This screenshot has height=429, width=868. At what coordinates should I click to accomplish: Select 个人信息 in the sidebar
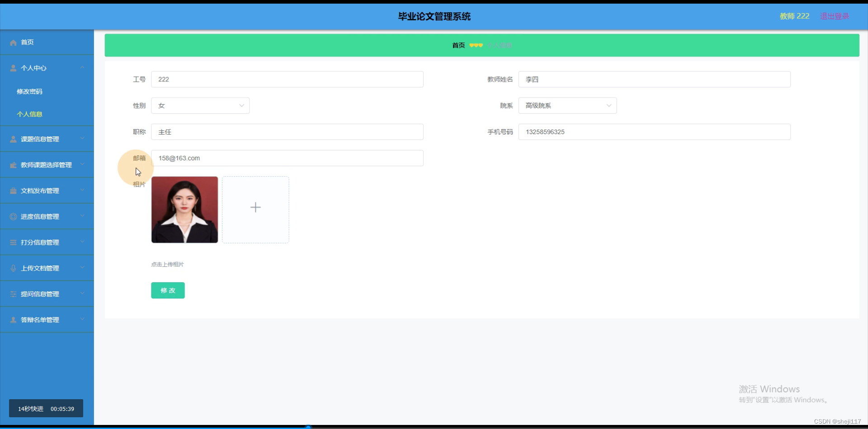[29, 114]
